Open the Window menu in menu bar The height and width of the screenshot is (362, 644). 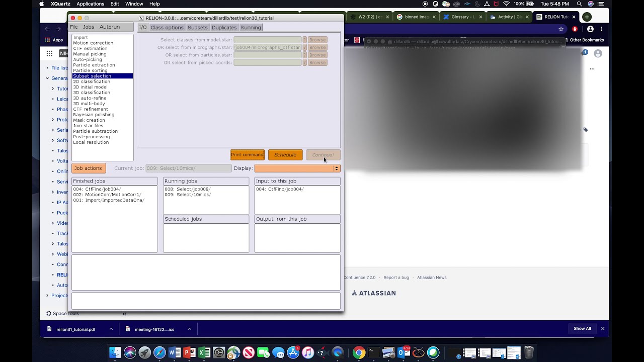(x=134, y=4)
